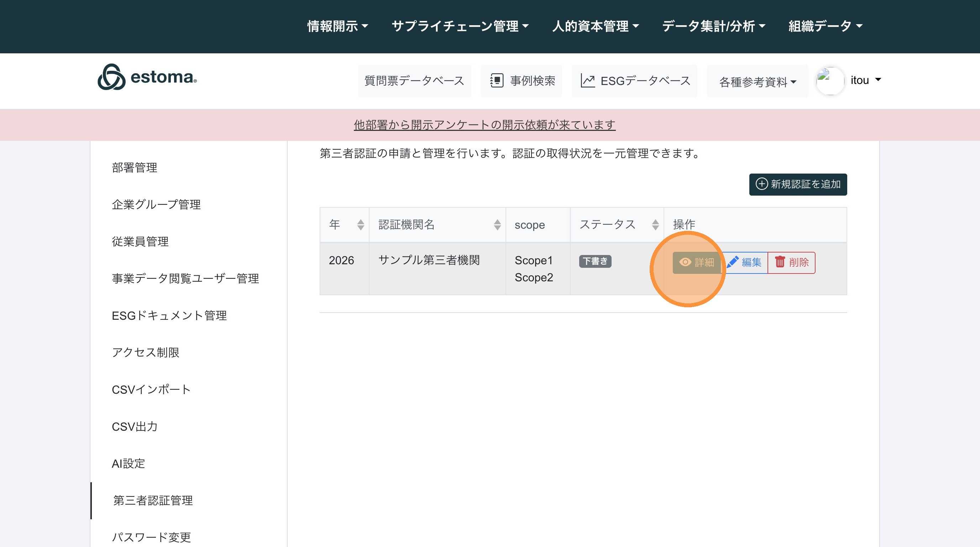Go to ESGドキュメント管理
Viewport: 980px width, 547px height.
coord(169,315)
